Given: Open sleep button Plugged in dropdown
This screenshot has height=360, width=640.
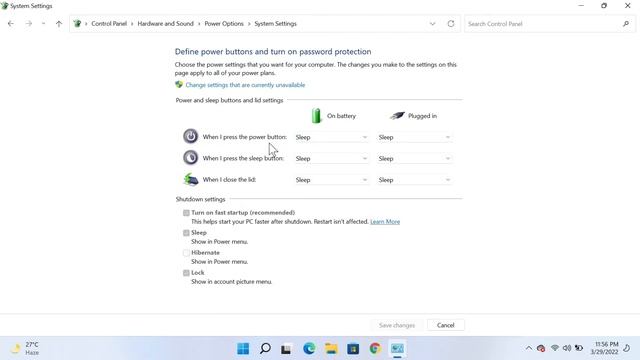Looking at the screenshot, I should tap(414, 158).
